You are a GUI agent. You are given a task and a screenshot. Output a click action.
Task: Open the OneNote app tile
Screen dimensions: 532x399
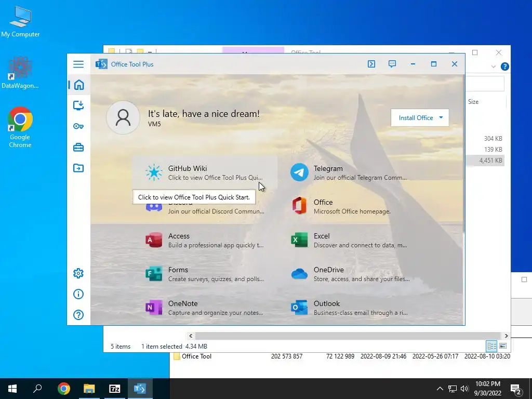[x=205, y=308]
